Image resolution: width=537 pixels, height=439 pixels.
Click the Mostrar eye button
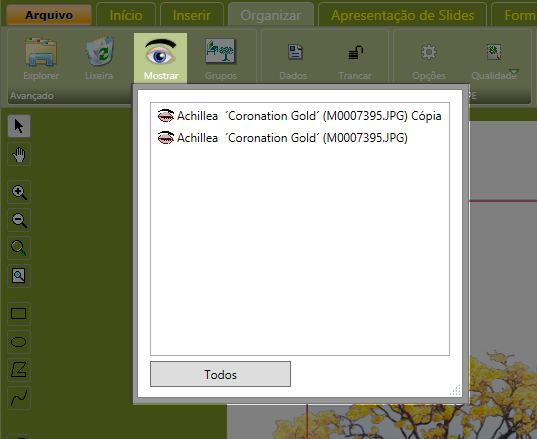tap(160, 58)
